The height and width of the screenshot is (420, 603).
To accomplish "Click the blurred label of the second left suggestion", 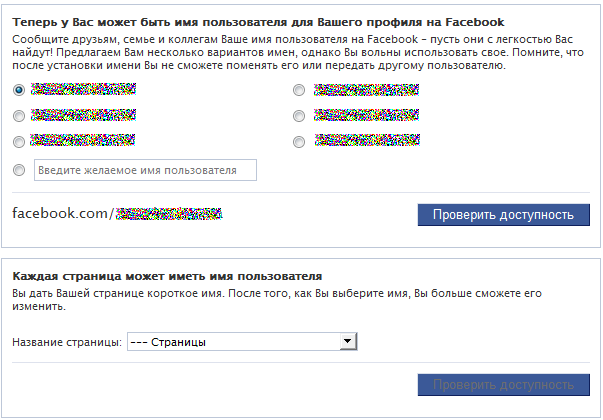I will (x=83, y=115).
